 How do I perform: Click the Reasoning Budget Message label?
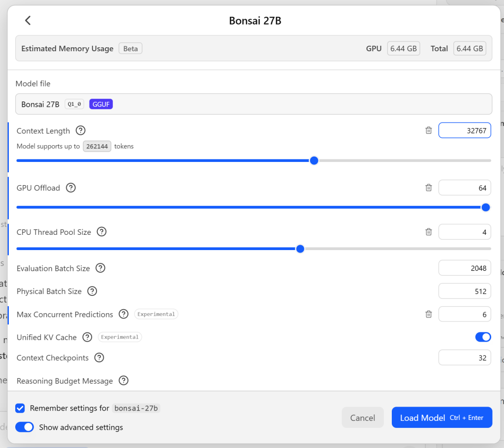(x=64, y=381)
